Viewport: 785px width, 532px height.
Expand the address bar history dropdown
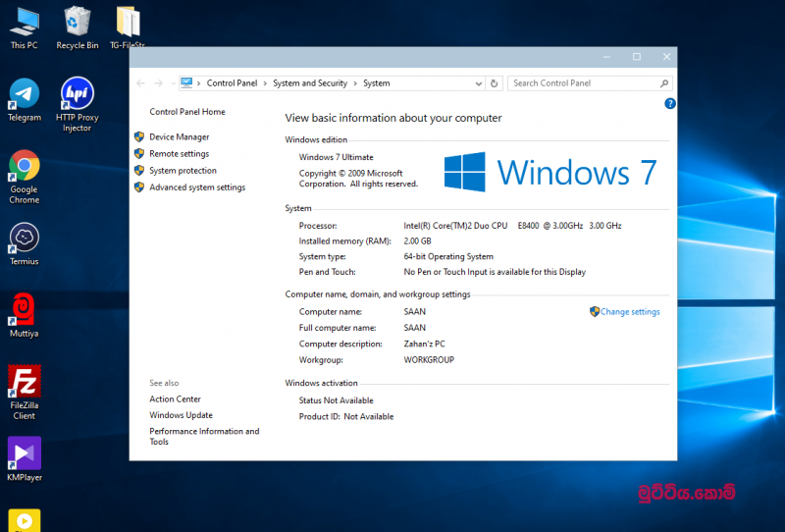(478, 83)
